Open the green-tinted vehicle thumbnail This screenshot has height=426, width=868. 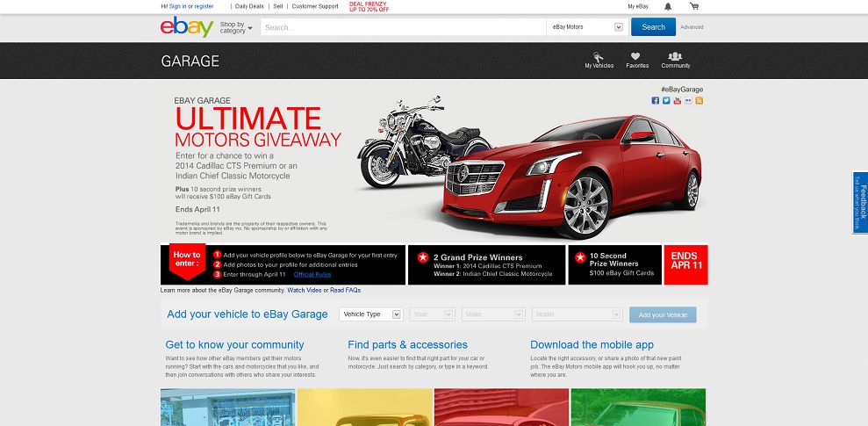click(638, 408)
